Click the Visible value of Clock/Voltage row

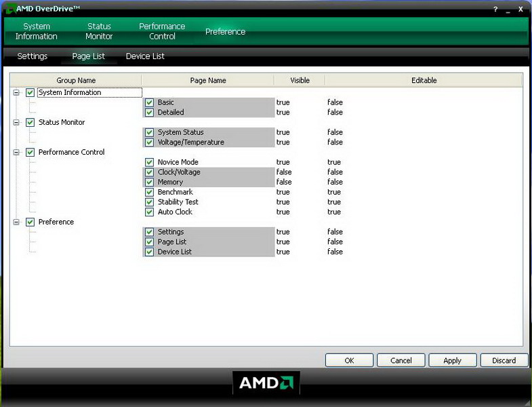coord(284,172)
